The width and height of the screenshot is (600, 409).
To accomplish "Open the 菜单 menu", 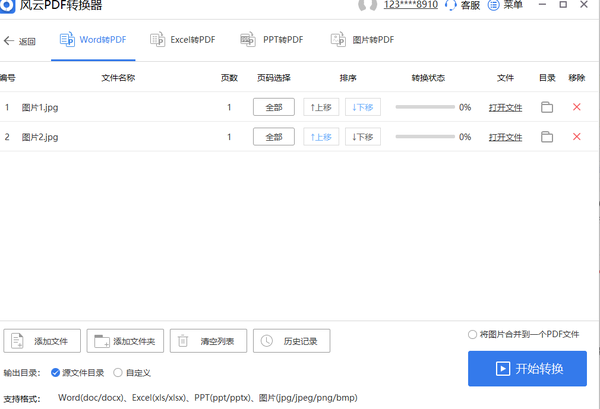I will 505,5.
